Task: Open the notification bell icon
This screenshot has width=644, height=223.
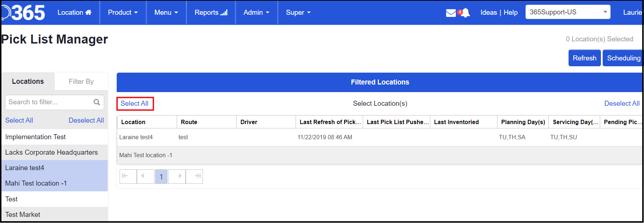Action: (x=465, y=13)
